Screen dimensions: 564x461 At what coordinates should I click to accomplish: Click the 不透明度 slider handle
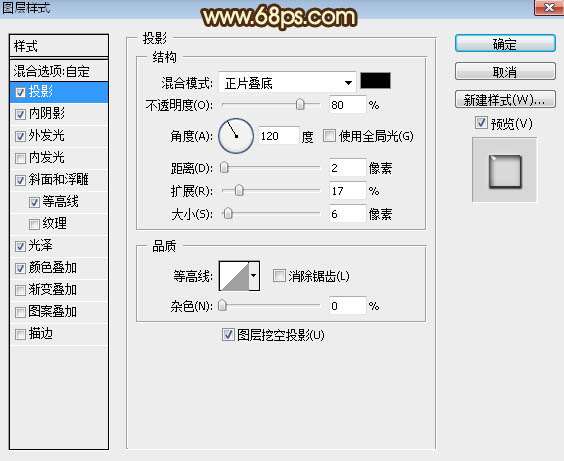click(300, 105)
